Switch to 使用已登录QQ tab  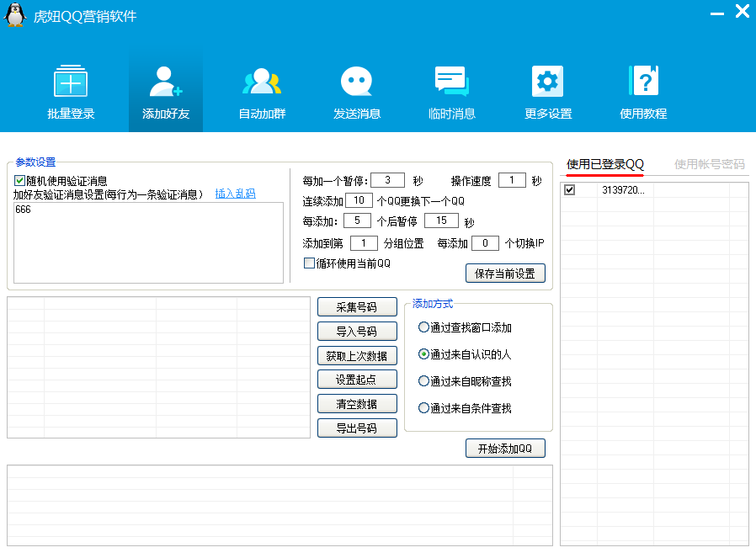click(x=605, y=164)
